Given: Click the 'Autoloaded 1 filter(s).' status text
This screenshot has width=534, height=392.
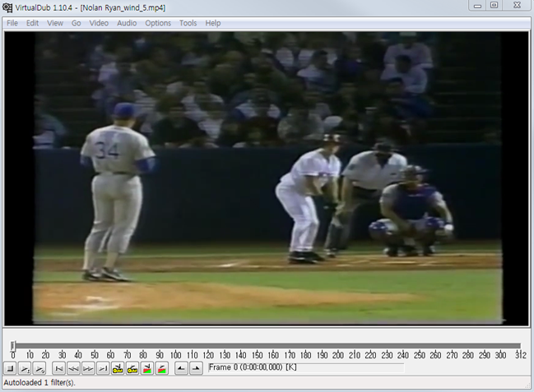Looking at the screenshot, I should point(39,383).
